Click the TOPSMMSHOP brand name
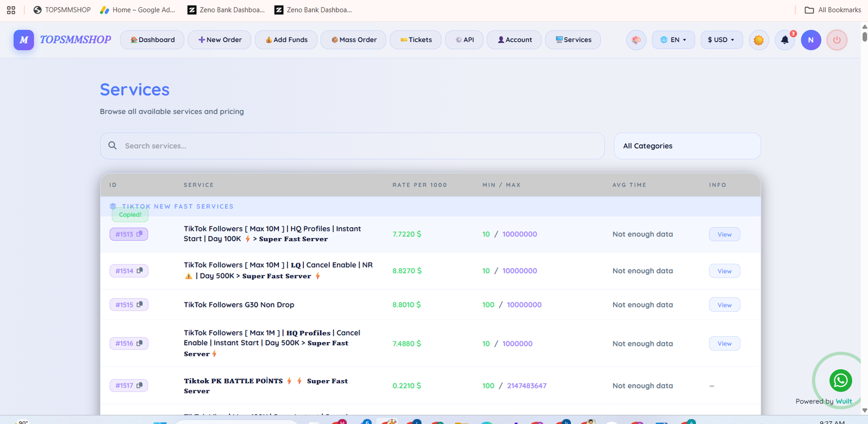868x424 pixels. [x=75, y=40]
